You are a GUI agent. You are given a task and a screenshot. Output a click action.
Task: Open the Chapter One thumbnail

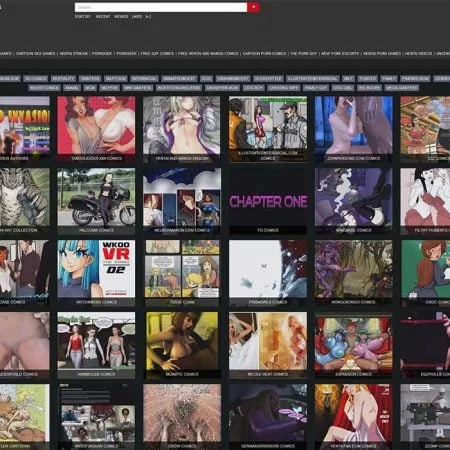[x=268, y=201]
